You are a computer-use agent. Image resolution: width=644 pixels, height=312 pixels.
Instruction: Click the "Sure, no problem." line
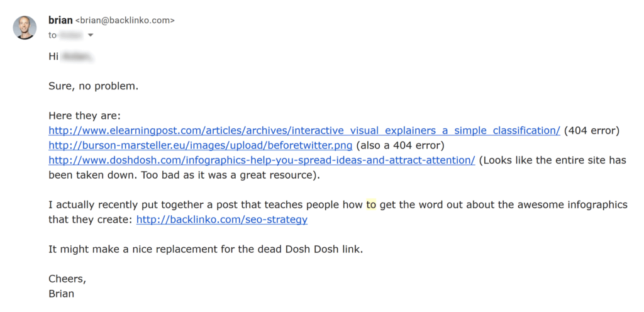(x=93, y=86)
